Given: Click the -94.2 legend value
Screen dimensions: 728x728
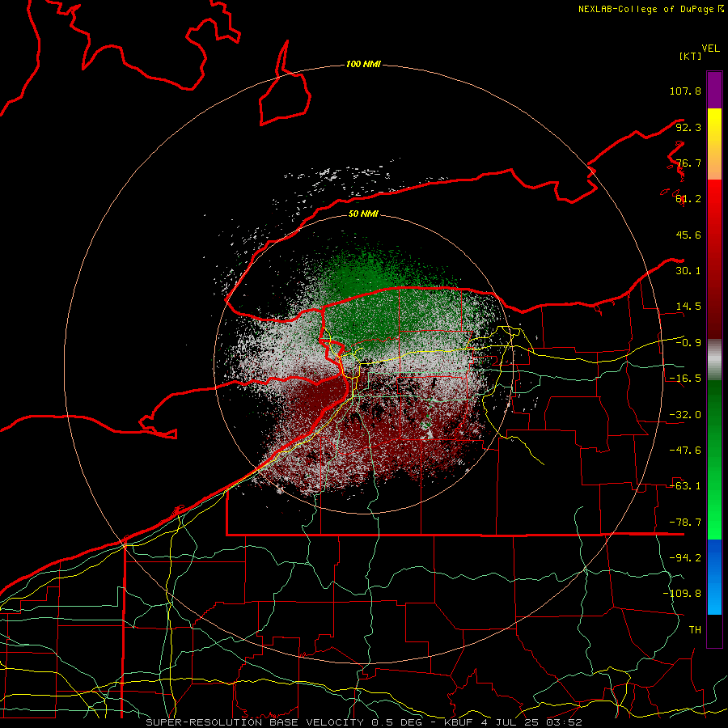Looking at the screenshot, I should 685,558.
